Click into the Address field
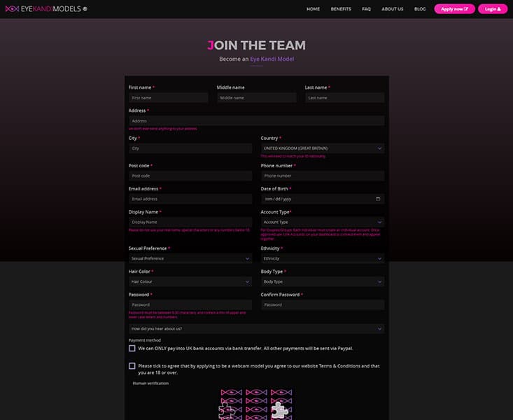 coord(256,121)
